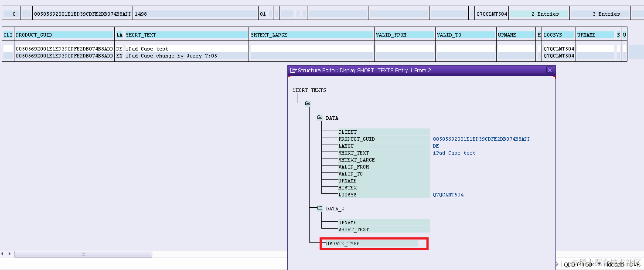The height and width of the screenshot is (270, 644).
Task: Click the Structure Editor title text
Action: tap(365, 70)
